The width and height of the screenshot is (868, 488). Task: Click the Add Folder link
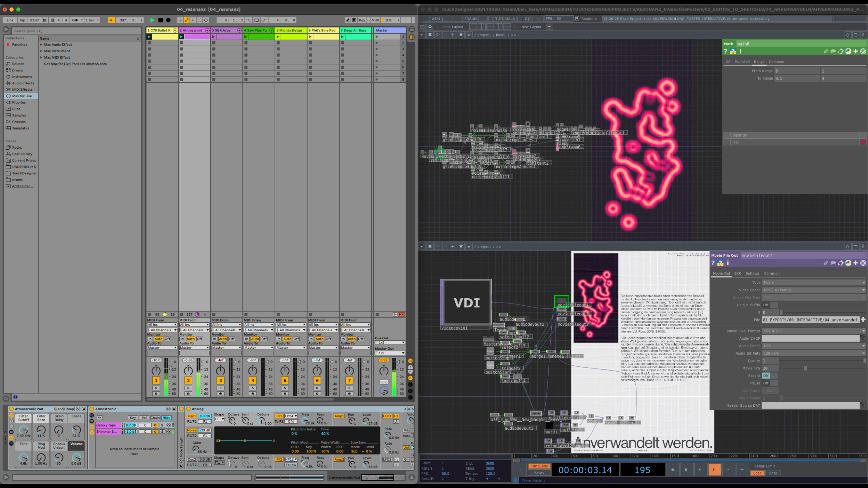[22, 186]
